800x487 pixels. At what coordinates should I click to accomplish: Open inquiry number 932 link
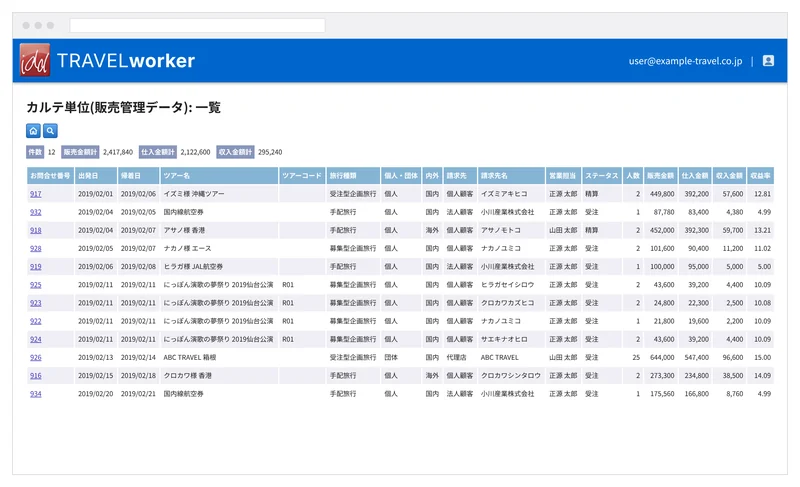point(36,212)
